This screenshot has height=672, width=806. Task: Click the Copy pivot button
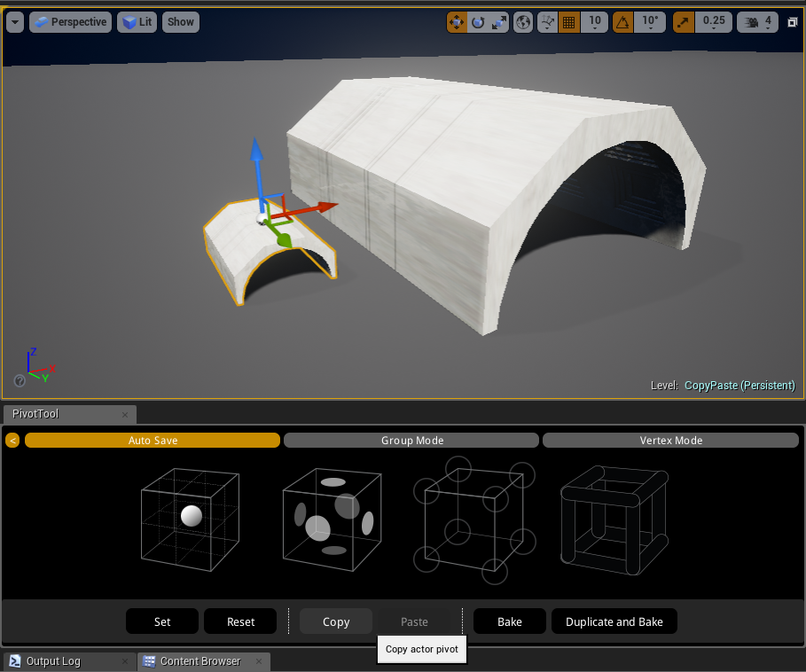[335, 621]
